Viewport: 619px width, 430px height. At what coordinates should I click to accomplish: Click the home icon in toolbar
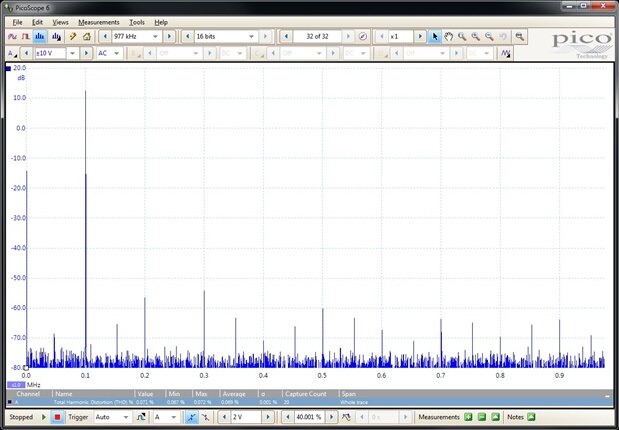pos(87,36)
